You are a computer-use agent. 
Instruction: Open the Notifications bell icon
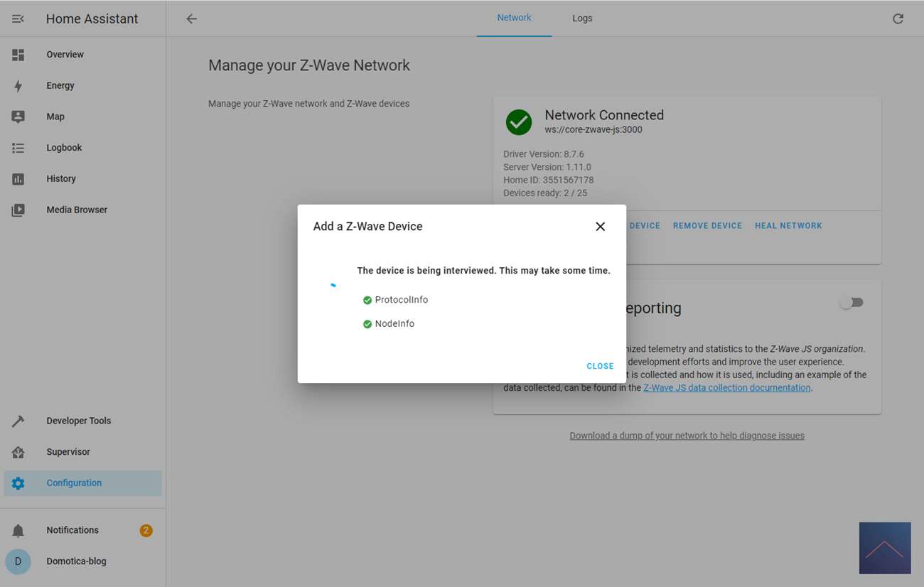[18, 531]
